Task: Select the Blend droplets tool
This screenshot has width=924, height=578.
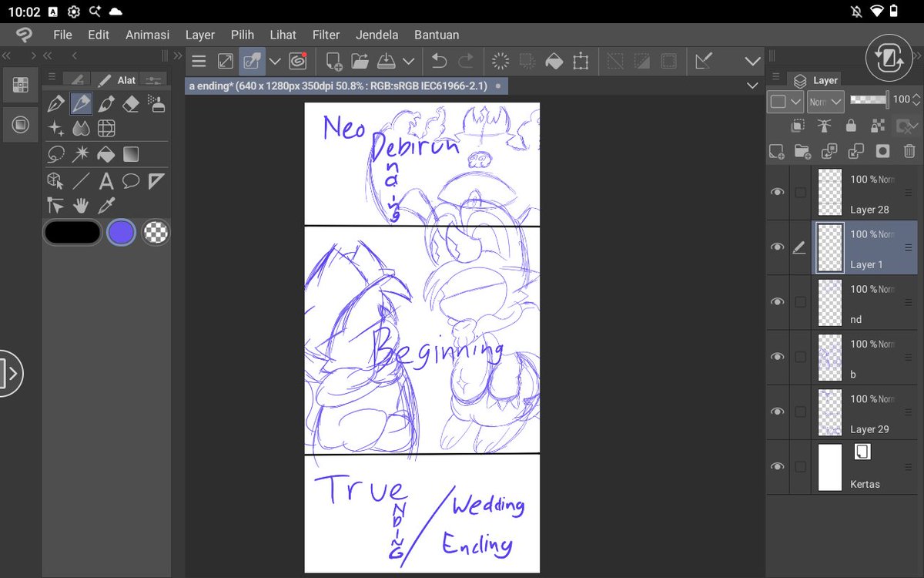Action: point(81,129)
